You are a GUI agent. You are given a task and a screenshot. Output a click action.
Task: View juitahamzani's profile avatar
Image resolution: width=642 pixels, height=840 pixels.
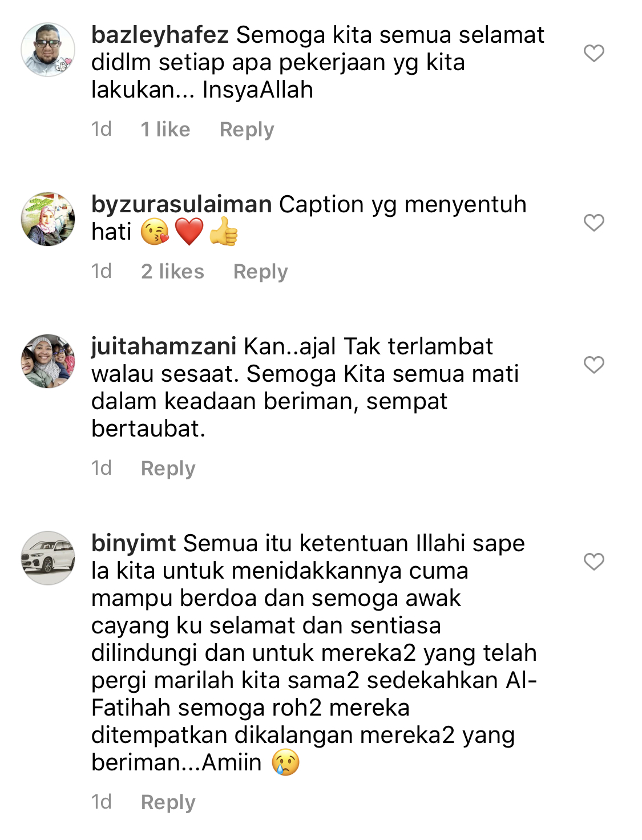pyautogui.click(x=48, y=361)
